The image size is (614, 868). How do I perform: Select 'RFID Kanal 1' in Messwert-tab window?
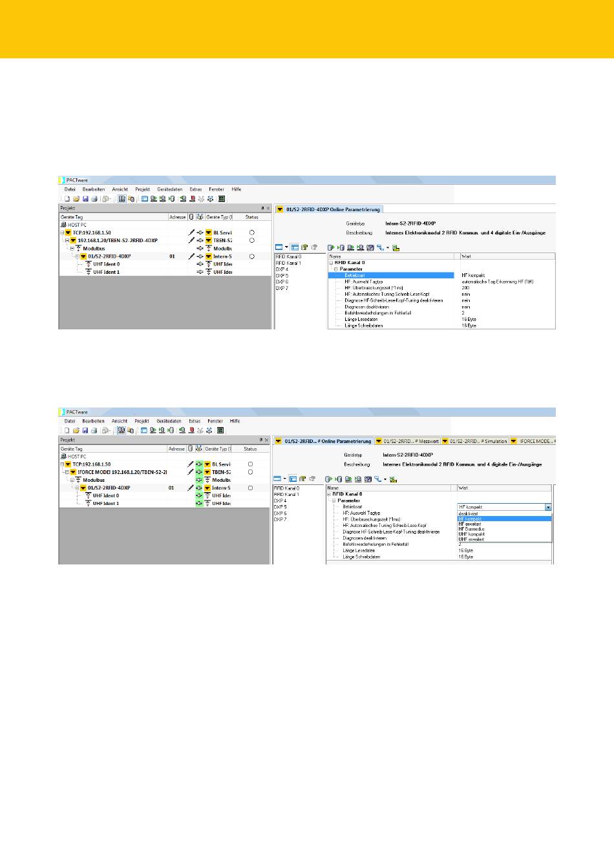coord(286,495)
